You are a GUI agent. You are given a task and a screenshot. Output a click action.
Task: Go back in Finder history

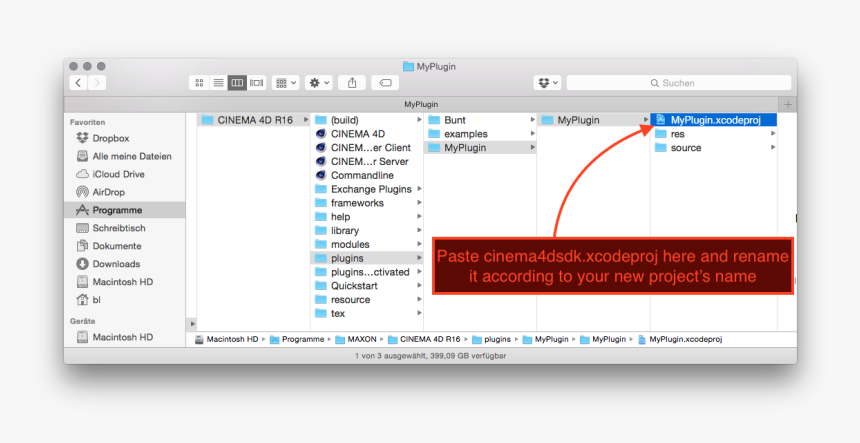[78, 83]
